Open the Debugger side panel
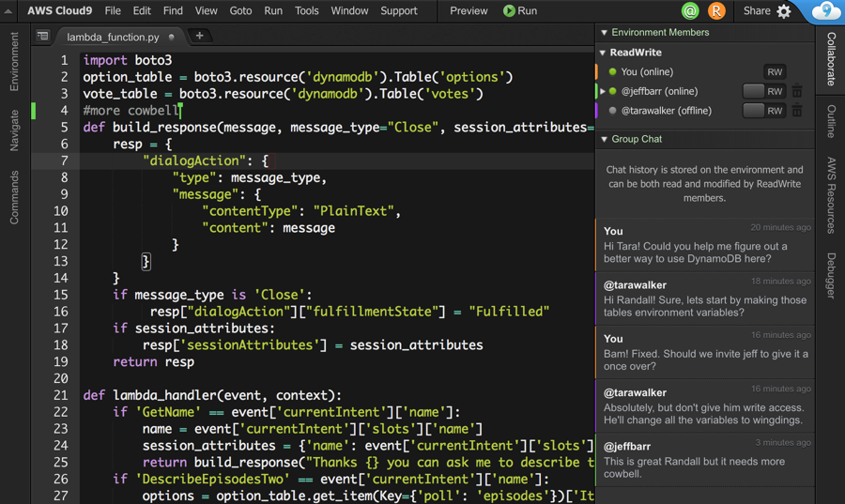 831,276
